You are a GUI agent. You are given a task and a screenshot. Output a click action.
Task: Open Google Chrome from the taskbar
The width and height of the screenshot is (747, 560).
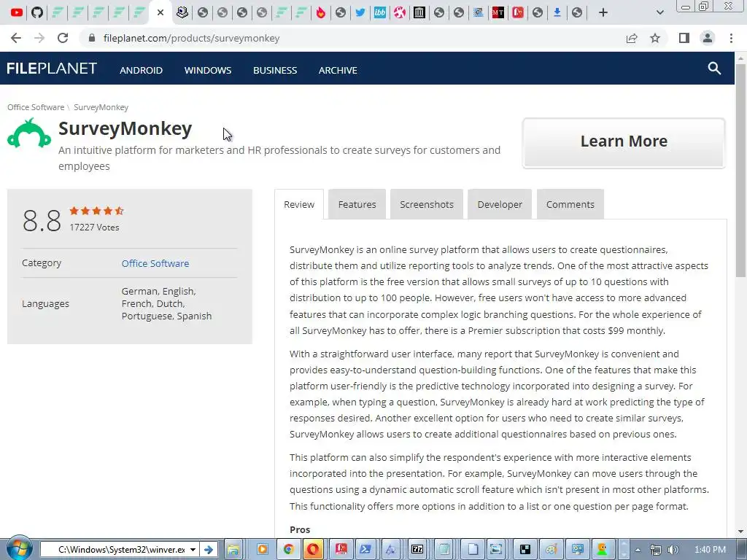point(288,550)
